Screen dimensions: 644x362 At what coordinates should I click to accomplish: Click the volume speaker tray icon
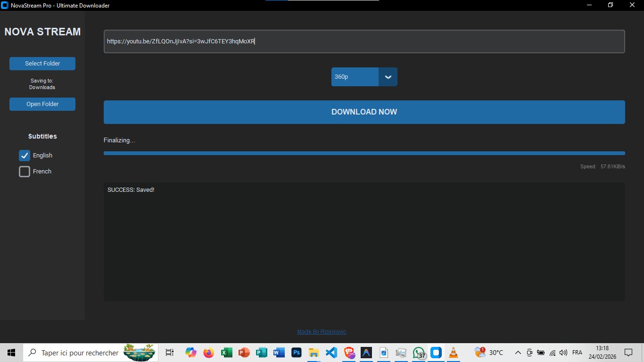click(x=563, y=353)
